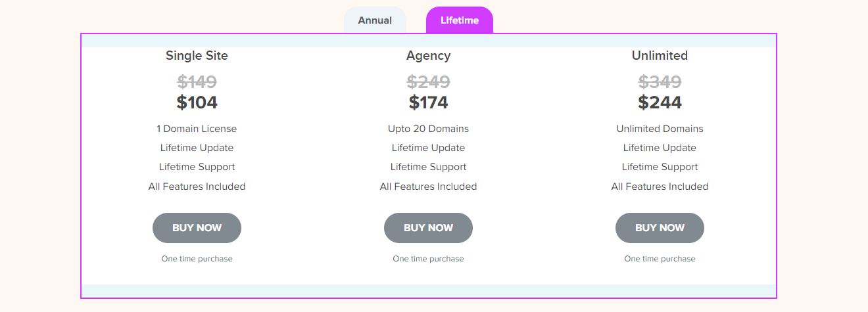The image size is (868, 312).
Task: Click the '1 Domain License' feature text
Action: [x=197, y=129]
